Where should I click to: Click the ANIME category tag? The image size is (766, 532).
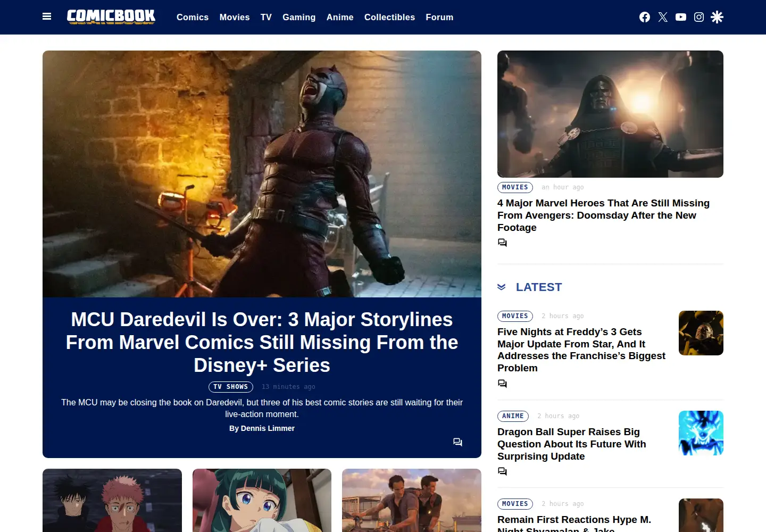click(x=513, y=416)
